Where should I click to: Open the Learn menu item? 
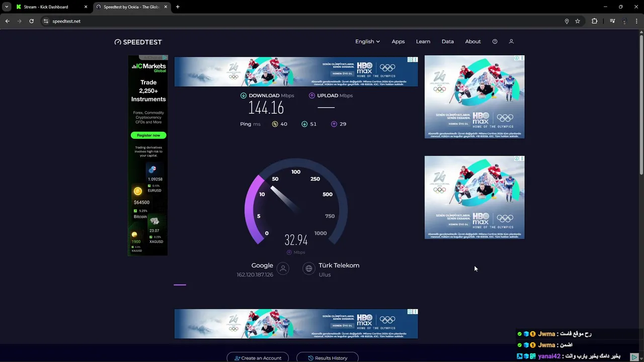click(423, 42)
